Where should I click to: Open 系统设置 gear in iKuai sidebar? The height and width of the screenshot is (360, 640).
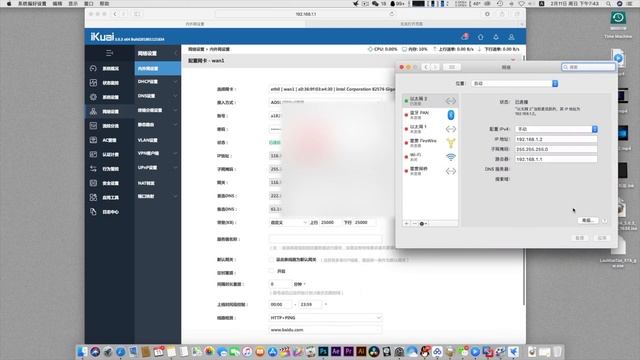[109, 97]
